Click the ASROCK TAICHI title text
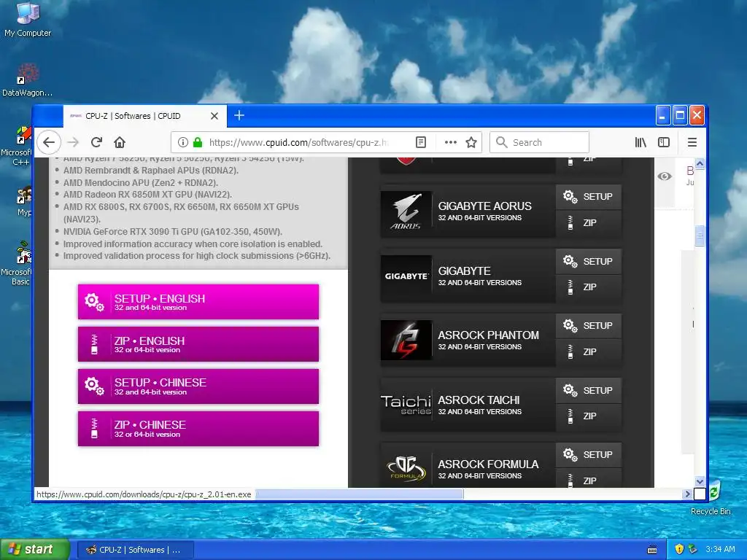747x560 pixels. point(479,400)
